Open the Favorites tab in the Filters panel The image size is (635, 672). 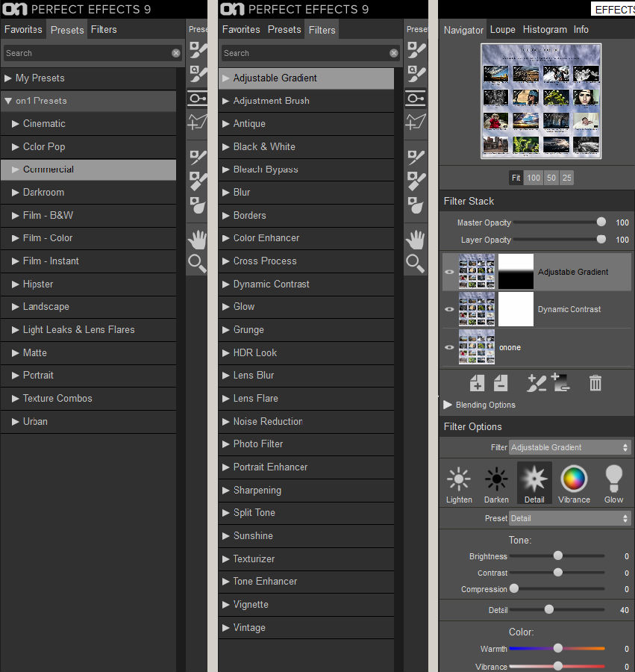pyautogui.click(x=241, y=30)
